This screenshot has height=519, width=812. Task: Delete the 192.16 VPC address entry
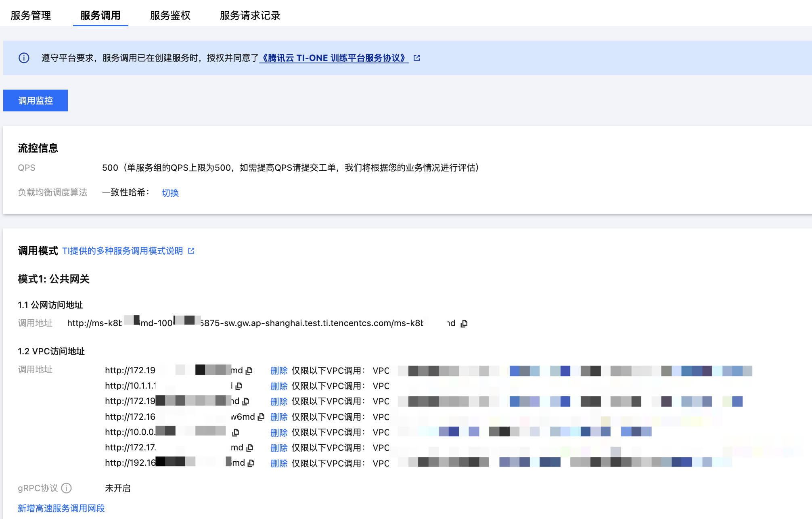click(x=279, y=463)
